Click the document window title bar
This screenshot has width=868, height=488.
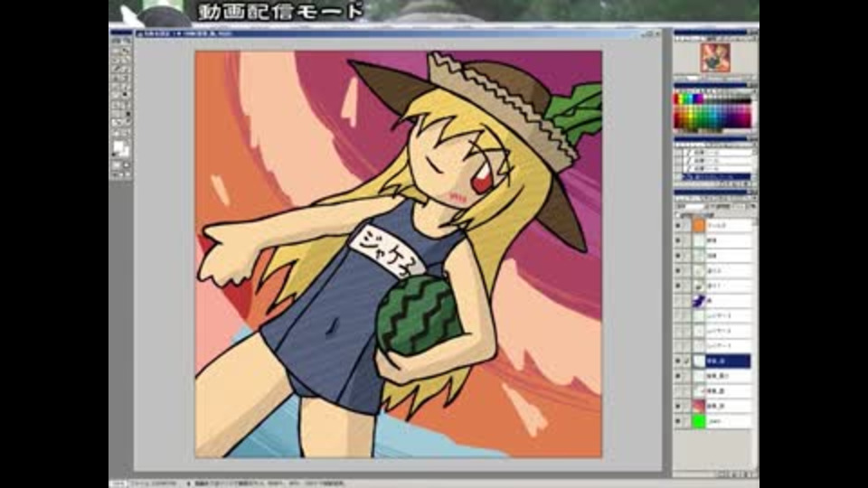tap(396, 33)
